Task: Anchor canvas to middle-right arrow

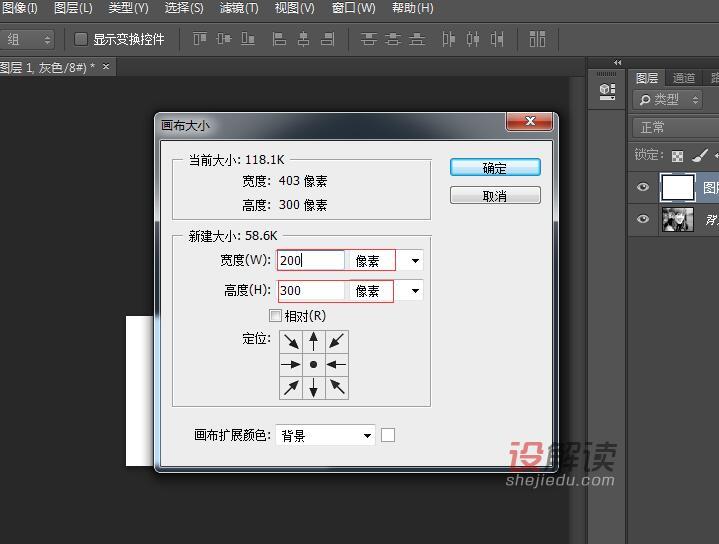Action: click(x=337, y=365)
